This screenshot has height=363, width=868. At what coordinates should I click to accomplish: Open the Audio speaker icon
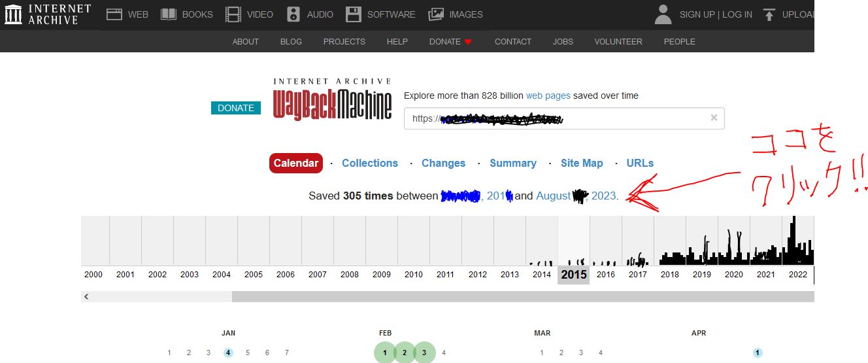coord(293,14)
